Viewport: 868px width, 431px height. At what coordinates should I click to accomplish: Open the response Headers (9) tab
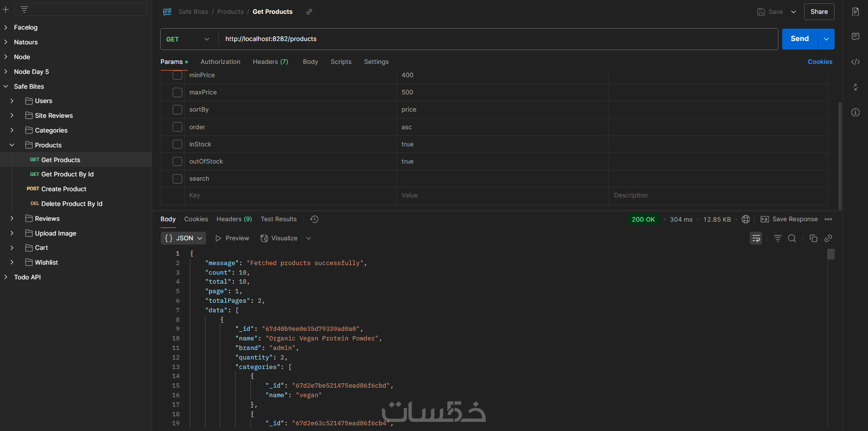click(x=234, y=219)
